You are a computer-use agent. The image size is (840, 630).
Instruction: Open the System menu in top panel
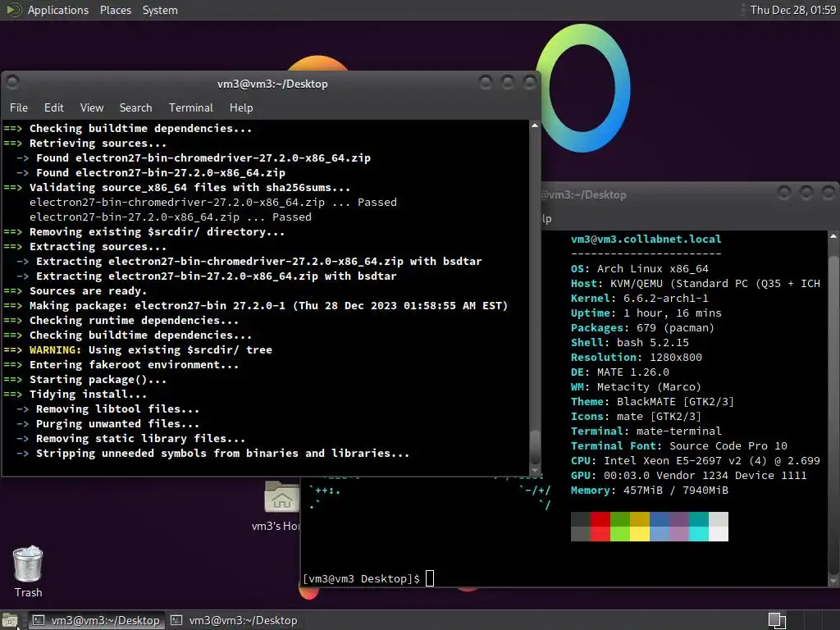(x=160, y=10)
